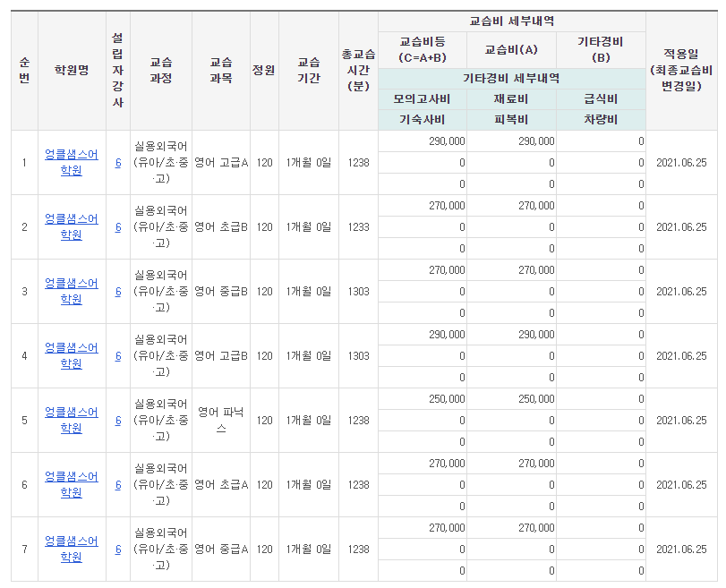Click the 영어 고급A subject cell
Image resolution: width=726 pixels, height=588 pixels.
pyautogui.click(x=221, y=163)
